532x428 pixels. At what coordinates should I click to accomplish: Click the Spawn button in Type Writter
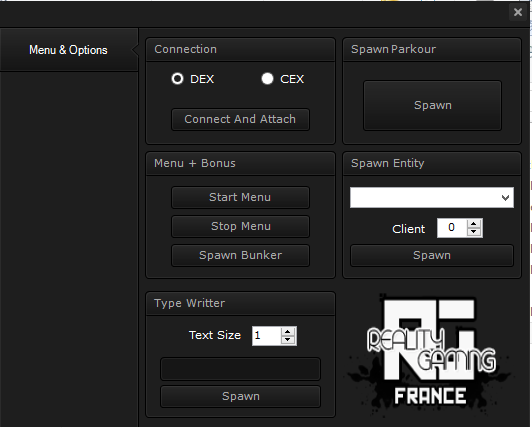pos(240,396)
